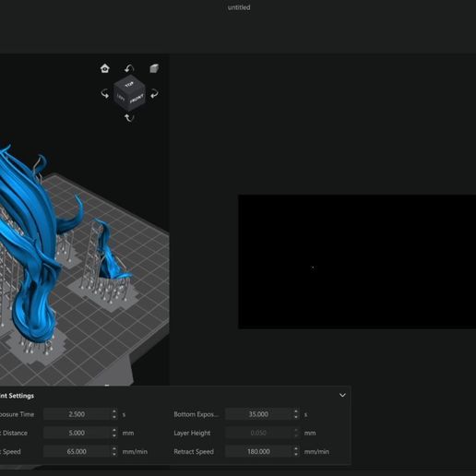Select the FRONT face of view cube

137,99
